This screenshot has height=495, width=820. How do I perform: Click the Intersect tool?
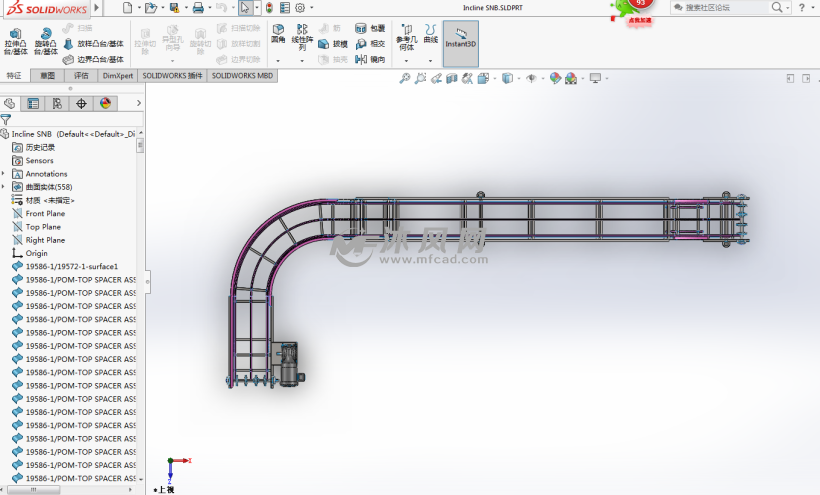(x=370, y=44)
